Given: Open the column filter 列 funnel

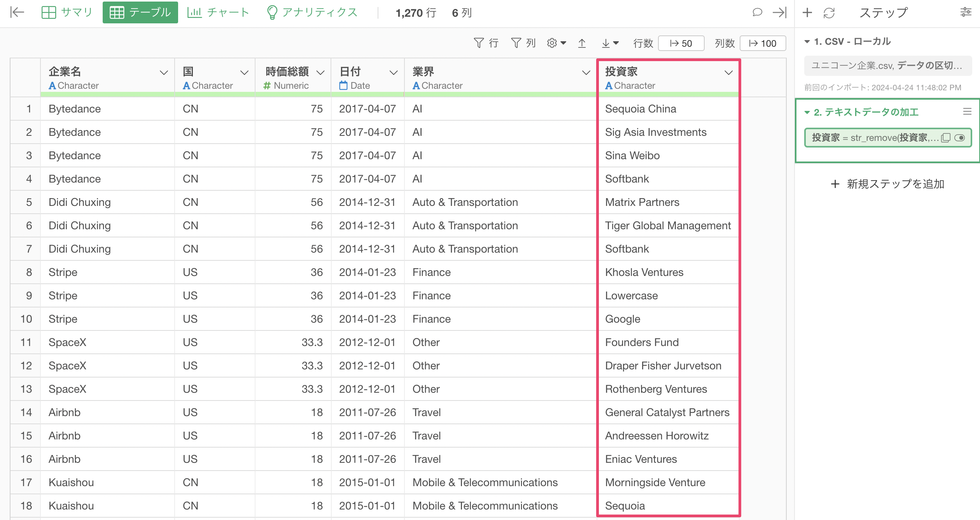Looking at the screenshot, I should tap(523, 43).
